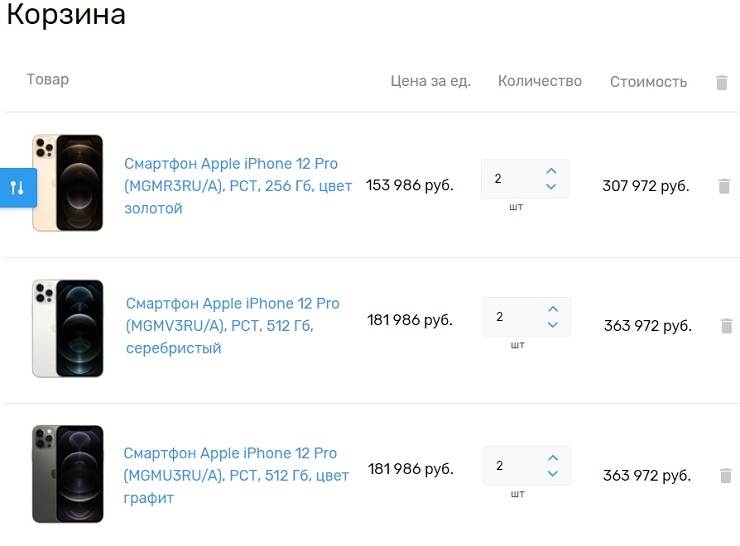Increase quantity of gold iPhone 12 Pro
Image resolution: width=740 pixels, height=546 pixels.
pos(551,171)
